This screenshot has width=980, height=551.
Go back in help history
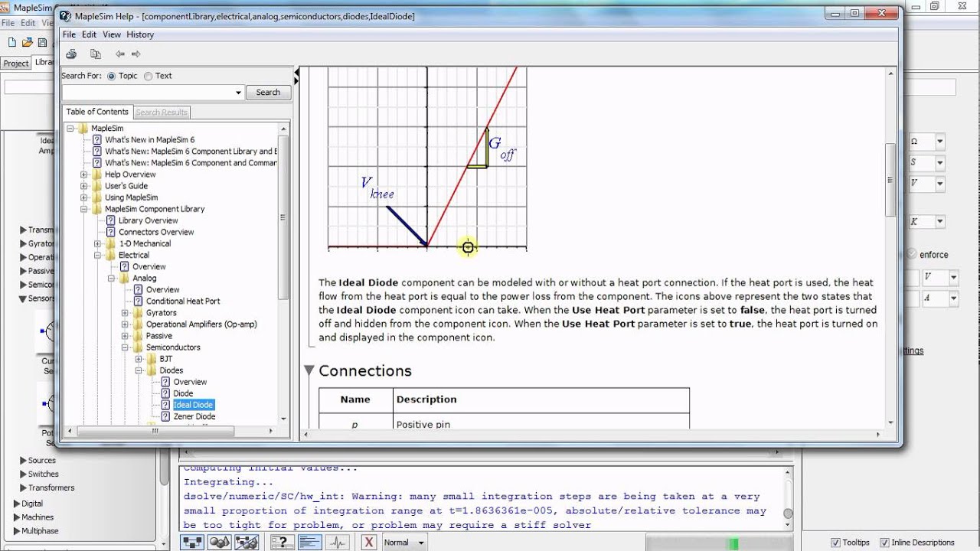(119, 54)
